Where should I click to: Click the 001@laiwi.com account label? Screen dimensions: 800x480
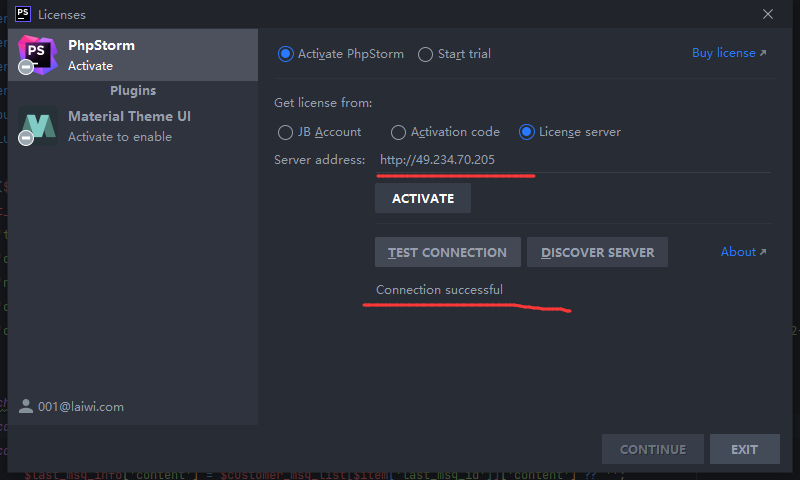[x=81, y=407]
